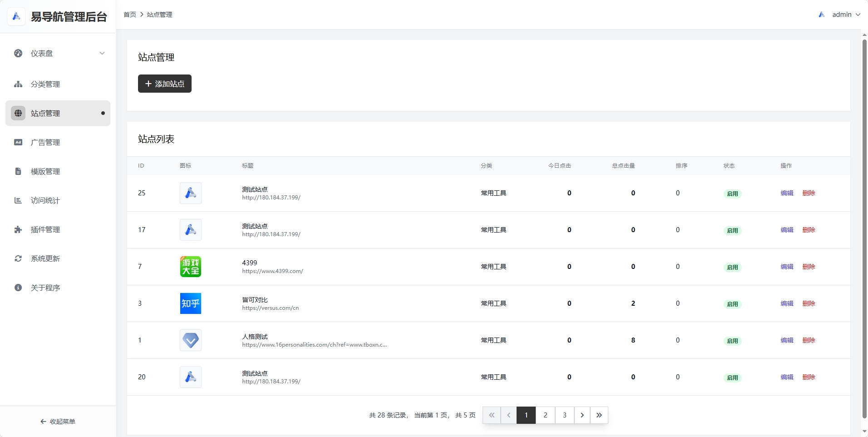Click the plugin management puzzle icon
The image size is (868, 437).
point(18,229)
